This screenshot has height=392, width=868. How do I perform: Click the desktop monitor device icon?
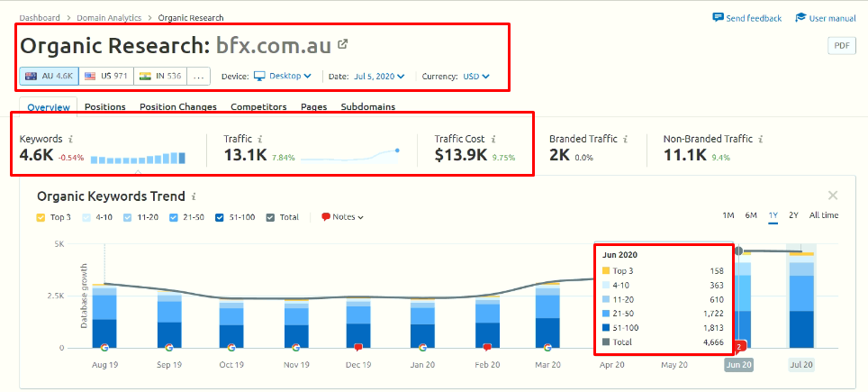(x=259, y=76)
